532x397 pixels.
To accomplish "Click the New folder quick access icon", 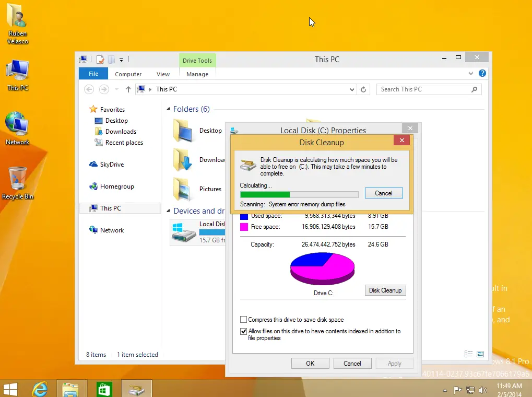I will (x=111, y=60).
